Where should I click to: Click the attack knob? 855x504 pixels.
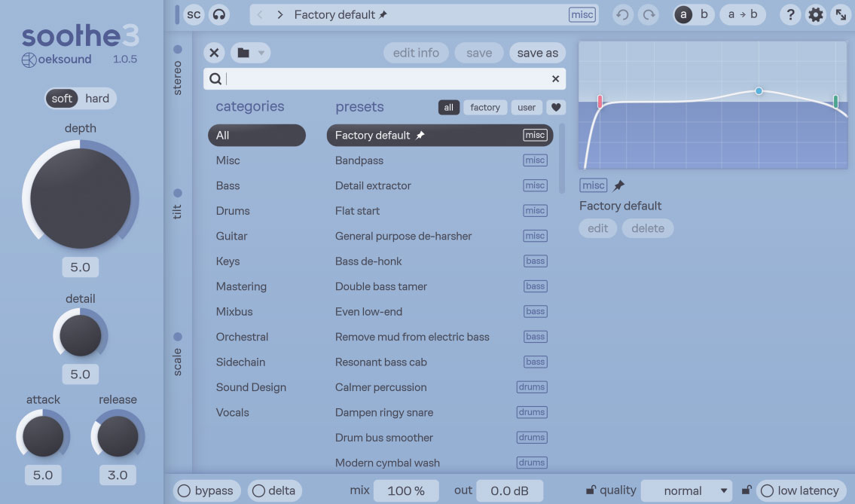coord(43,435)
